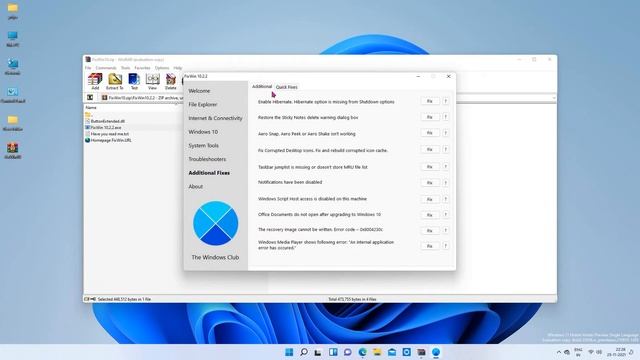Click the Test archive icon in WinRAR
Image resolution: width=640 pixels, height=360 pixels.
pyautogui.click(x=134, y=81)
